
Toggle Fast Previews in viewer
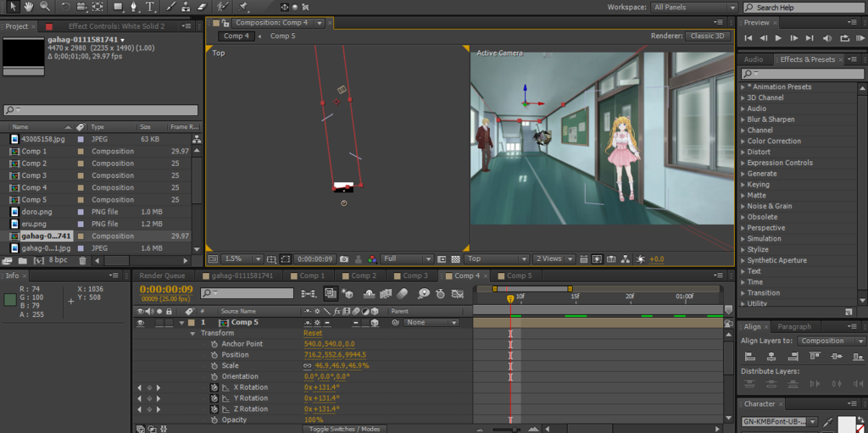[x=598, y=258]
